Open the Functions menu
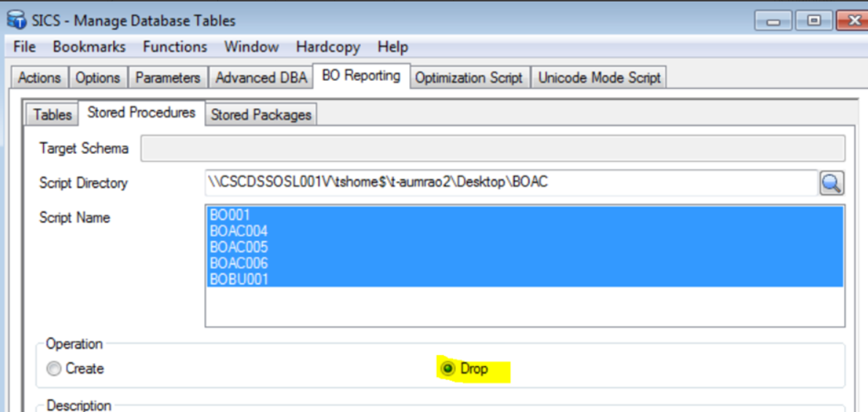 [x=175, y=47]
